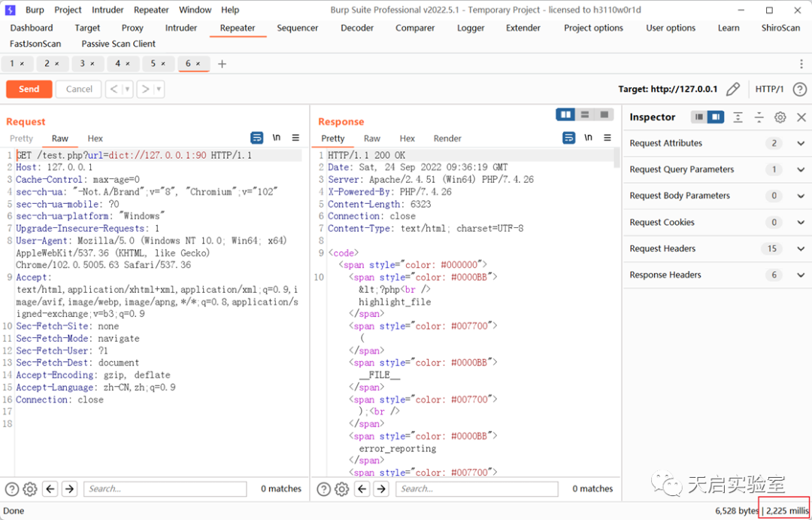Click the Burp Suite logo icon
812x520 pixels.
[11, 10]
